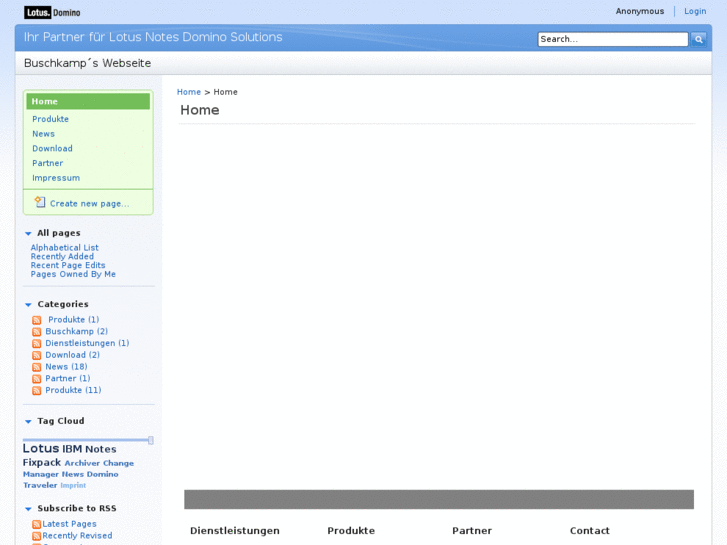The width and height of the screenshot is (727, 545).
Task: Click the Anonymous user label
Action: coord(640,11)
